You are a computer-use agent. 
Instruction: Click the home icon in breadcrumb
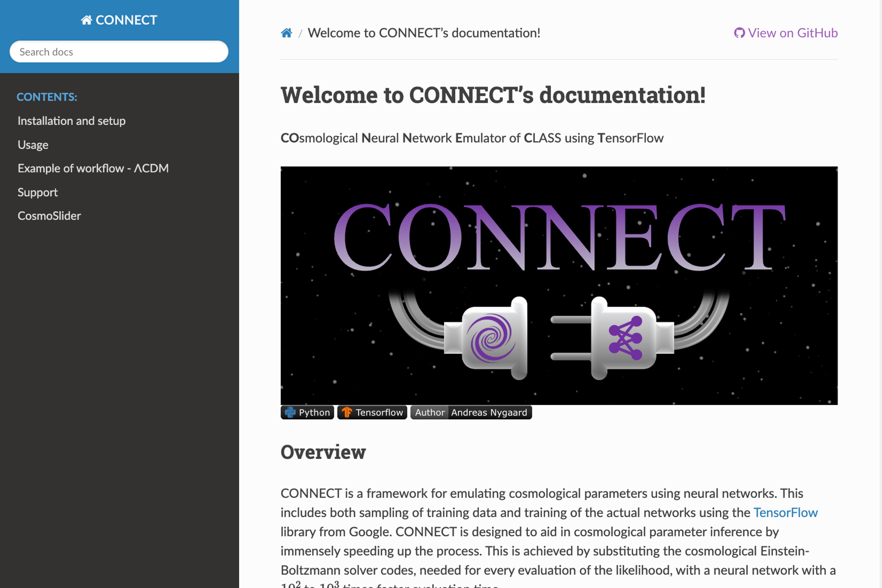pos(287,33)
